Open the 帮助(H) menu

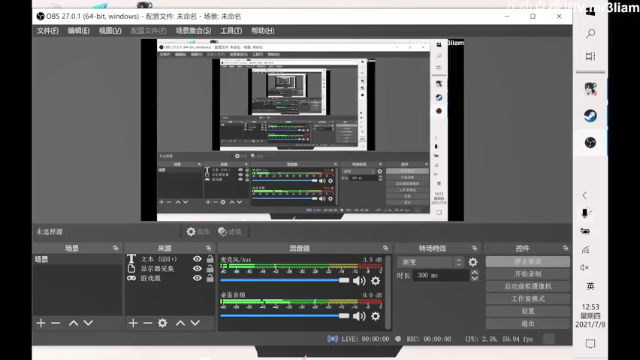tap(263, 31)
